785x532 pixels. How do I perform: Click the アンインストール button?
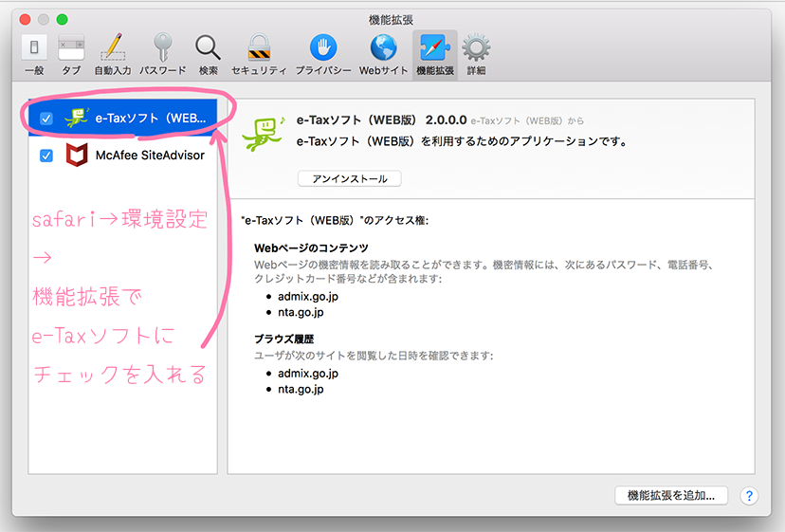click(x=350, y=179)
